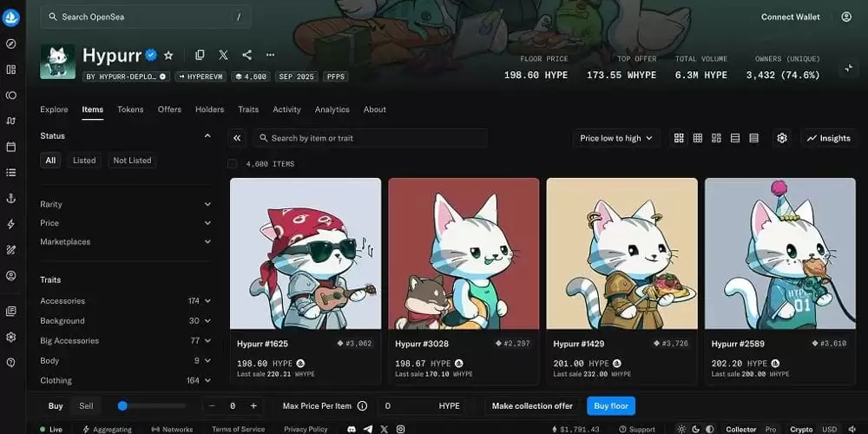The width and height of the screenshot is (868, 434).
Task: Open the Settings gear in left sidebar
Action: [x=10, y=337]
